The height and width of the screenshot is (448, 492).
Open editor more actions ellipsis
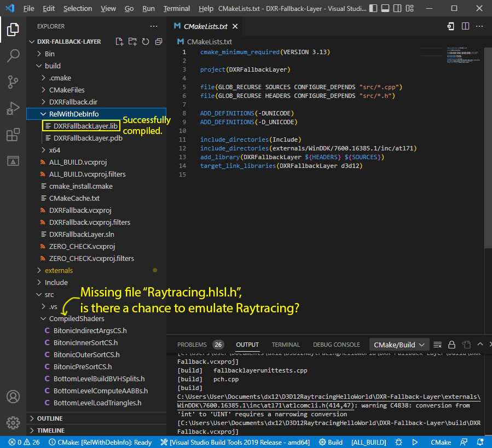click(x=479, y=26)
